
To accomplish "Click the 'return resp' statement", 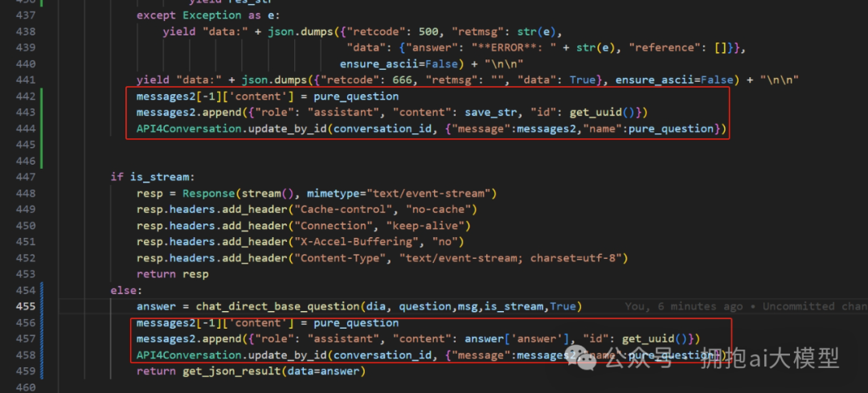I will pos(172,274).
